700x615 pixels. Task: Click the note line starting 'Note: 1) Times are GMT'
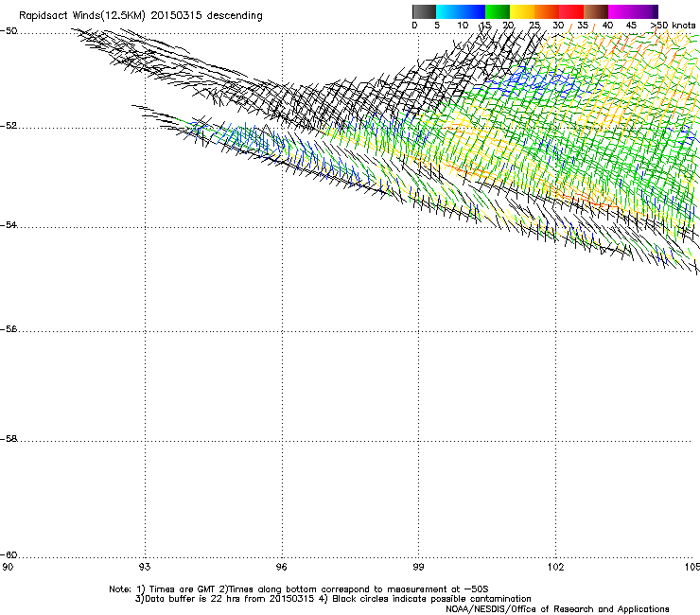pos(299,589)
